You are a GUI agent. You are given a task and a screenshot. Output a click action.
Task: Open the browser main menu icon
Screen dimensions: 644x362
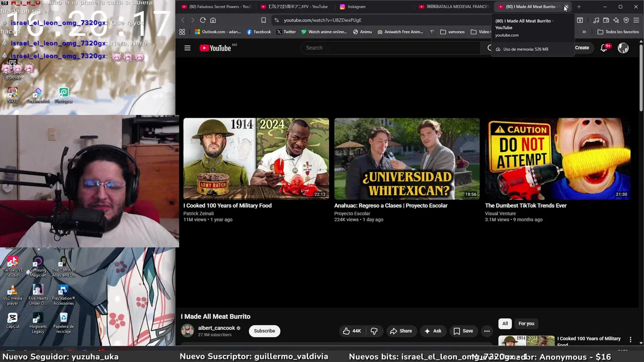636,20
